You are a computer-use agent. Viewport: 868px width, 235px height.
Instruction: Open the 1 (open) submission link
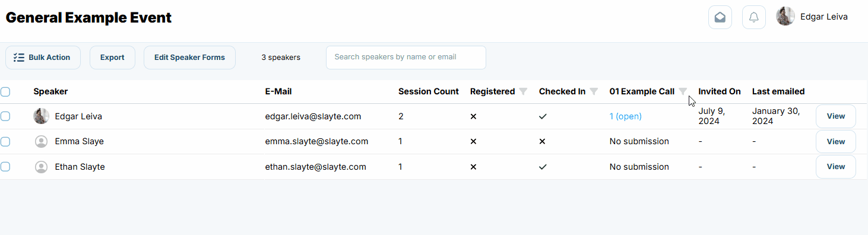coord(625,116)
